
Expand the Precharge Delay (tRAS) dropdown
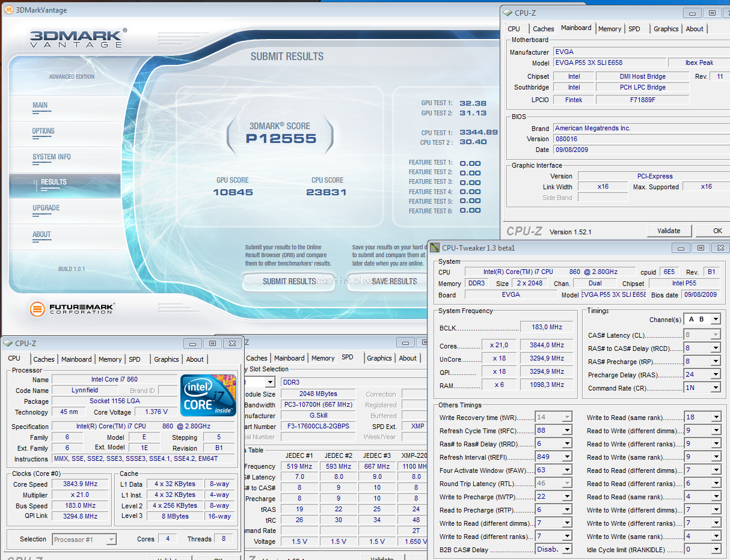(716, 374)
